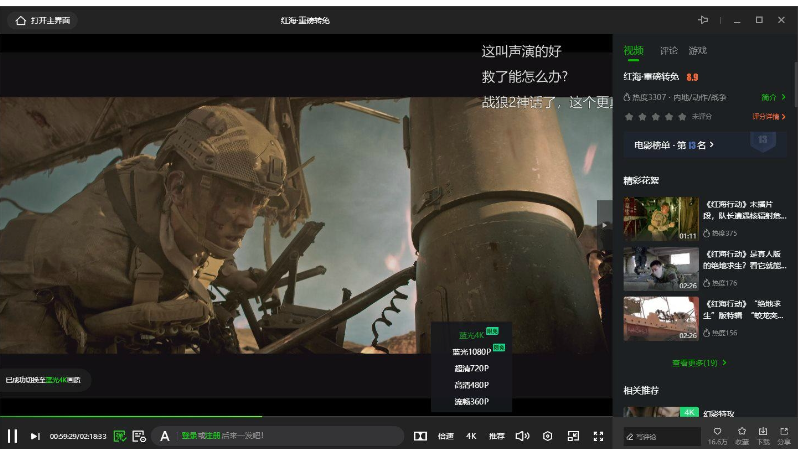Rate the movie with the third star
806x449 pixels.
(655, 117)
